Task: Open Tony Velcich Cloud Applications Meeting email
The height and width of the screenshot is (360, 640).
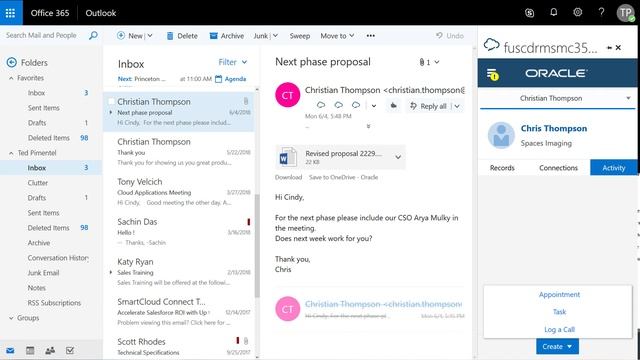Action: tap(179, 191)
